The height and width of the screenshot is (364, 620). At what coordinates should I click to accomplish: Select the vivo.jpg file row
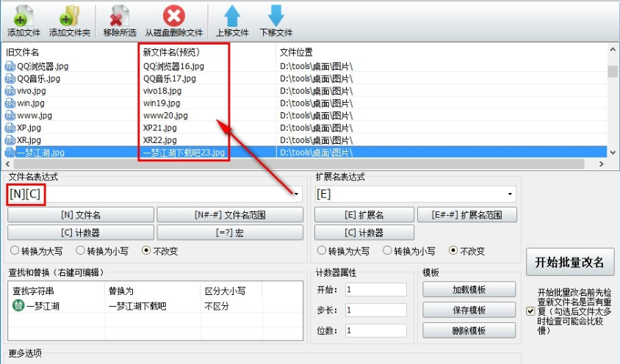coord(304,91)
